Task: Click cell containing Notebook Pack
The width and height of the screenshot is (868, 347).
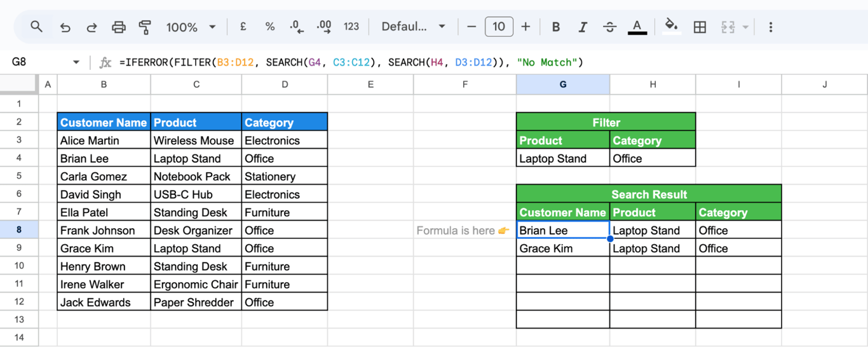Action: click(196, 176)
